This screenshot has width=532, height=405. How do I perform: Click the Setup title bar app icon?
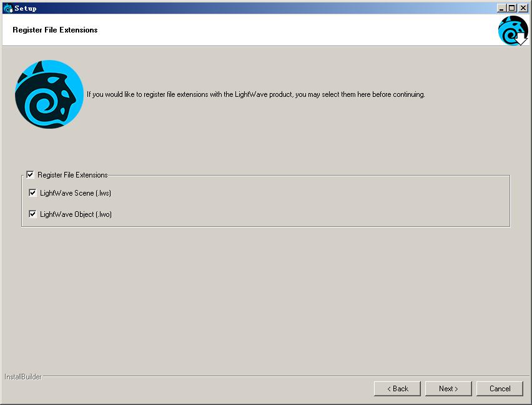pos(7,8)
